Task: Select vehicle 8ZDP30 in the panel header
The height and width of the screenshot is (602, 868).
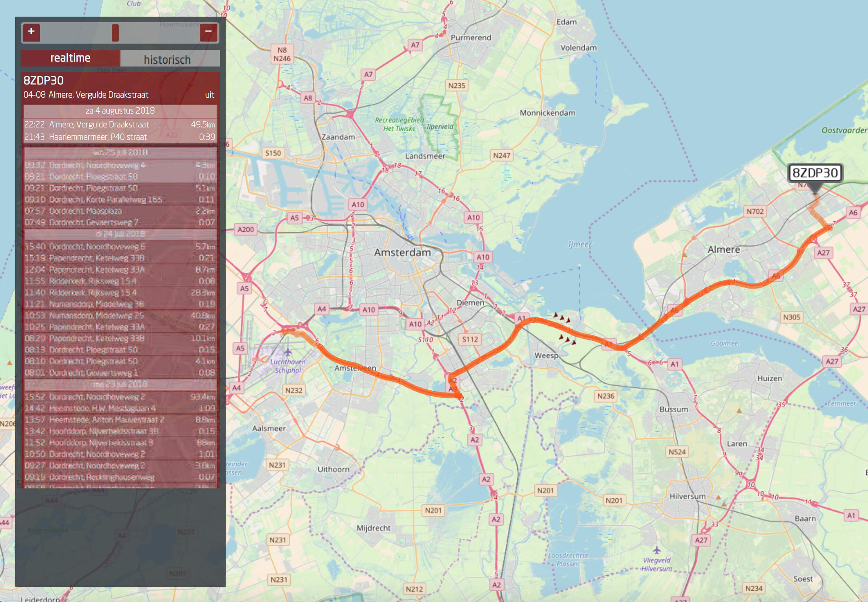Action: coord(44,80)
